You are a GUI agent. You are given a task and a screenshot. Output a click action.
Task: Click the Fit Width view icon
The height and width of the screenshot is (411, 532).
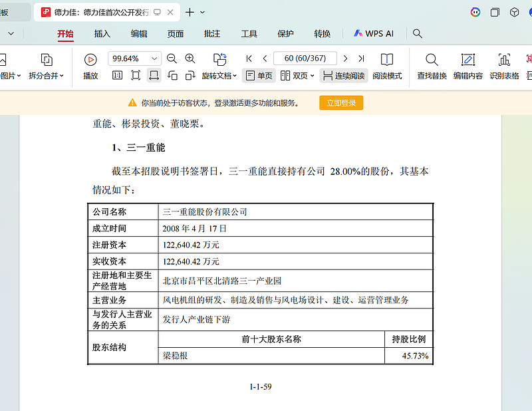pos(154,76)
